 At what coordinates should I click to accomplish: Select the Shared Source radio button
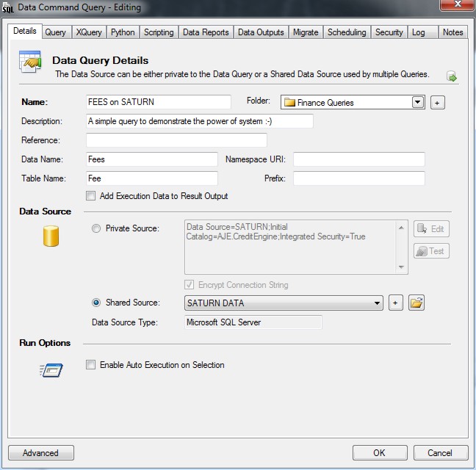coord(96,302)
